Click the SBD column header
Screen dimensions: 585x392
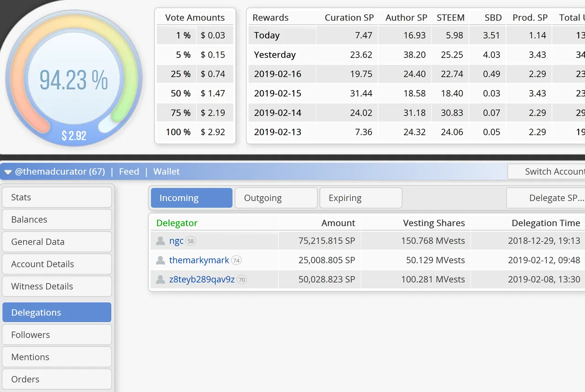click(493, 17)
